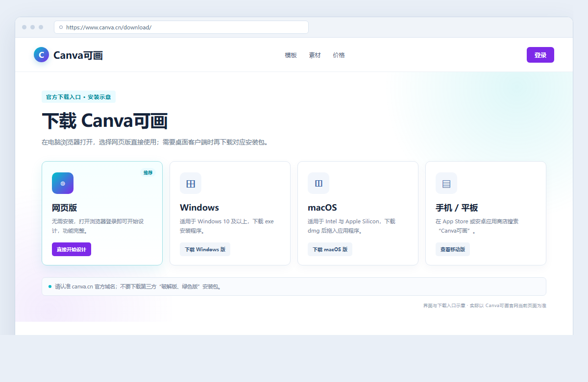Screen dimensions: 588x382
Task: Click the browser address bar URL field
Action: pos(181,27)
